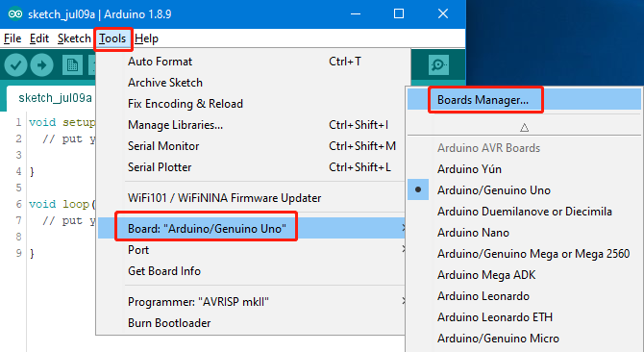
Task: Select the Arduino Nano board
Action: click(x=524, y=233)
